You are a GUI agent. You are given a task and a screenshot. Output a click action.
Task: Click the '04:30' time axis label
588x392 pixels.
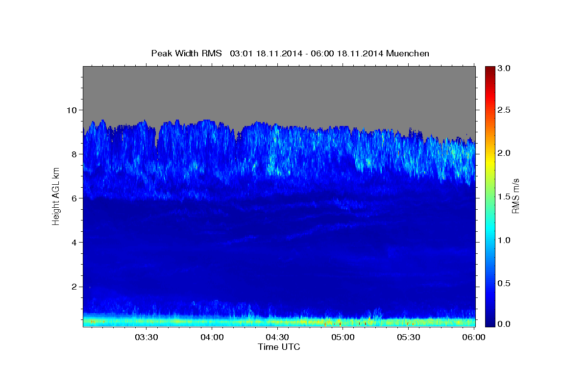point(277,337)
